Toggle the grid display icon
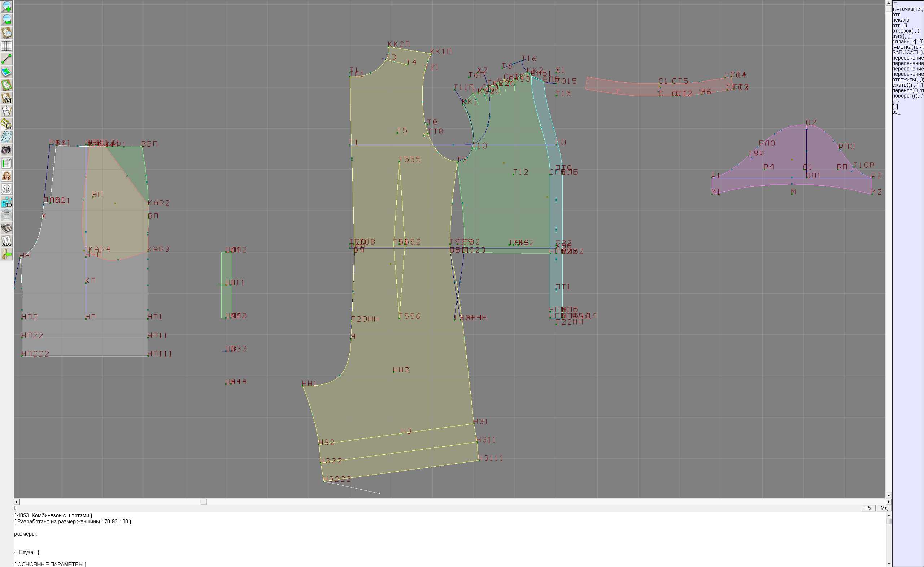This screenshot has height=567, width=924. (7, 46)
